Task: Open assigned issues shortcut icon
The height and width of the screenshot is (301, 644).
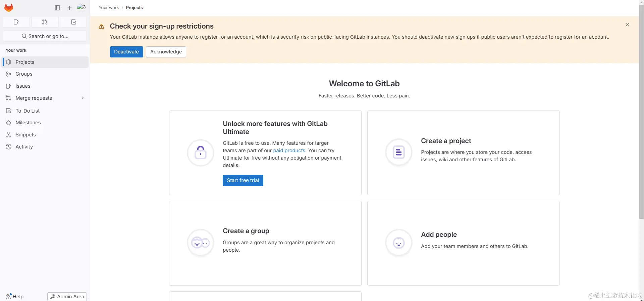Action: [16, 22]
